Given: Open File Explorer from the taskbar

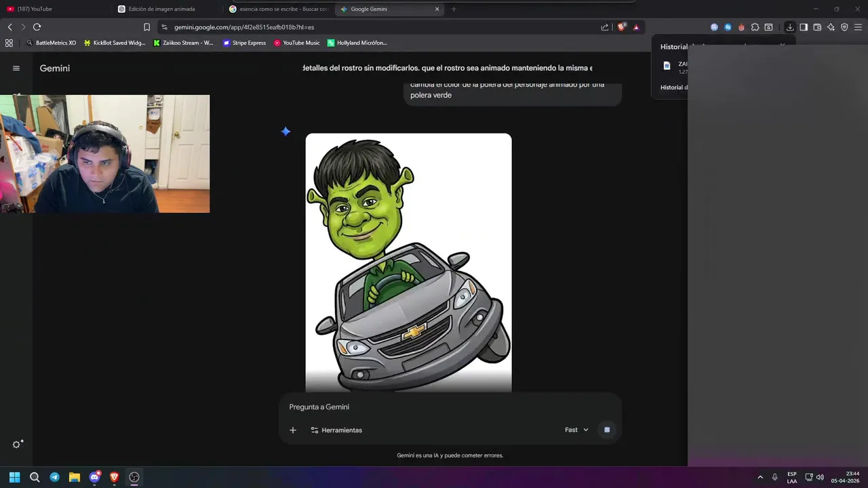Looking at the screenshot, I should [x=75, y=477].
